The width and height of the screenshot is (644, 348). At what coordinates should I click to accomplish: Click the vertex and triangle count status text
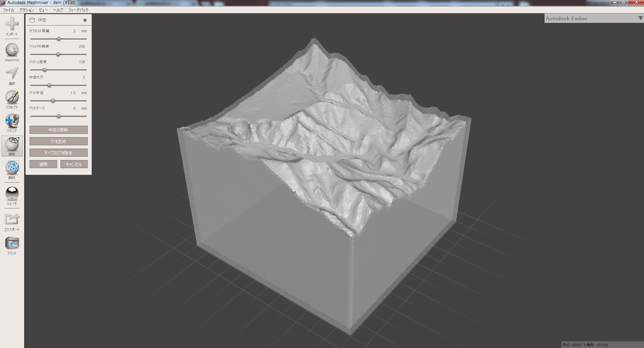pyautogui.click(x=585, y=345)
